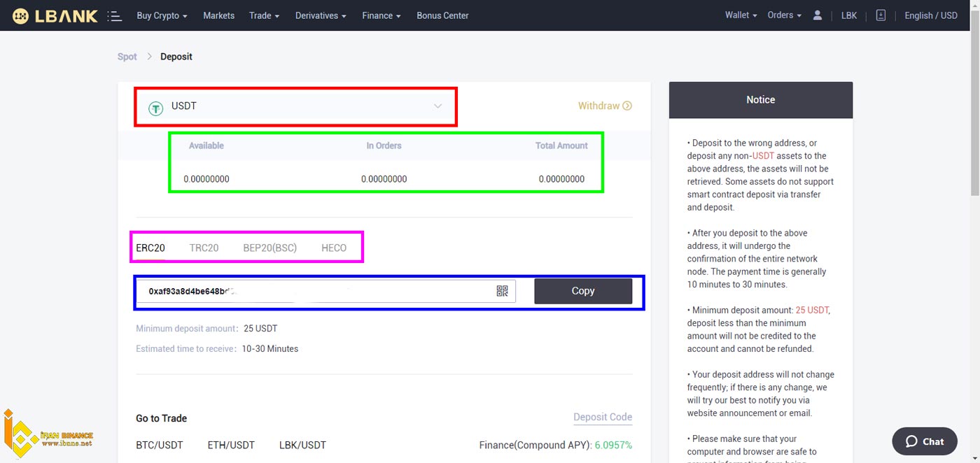Expand the Buy Crypto menu
The height and width of the screenshot is (463, 980).
(x=162, y=15)
